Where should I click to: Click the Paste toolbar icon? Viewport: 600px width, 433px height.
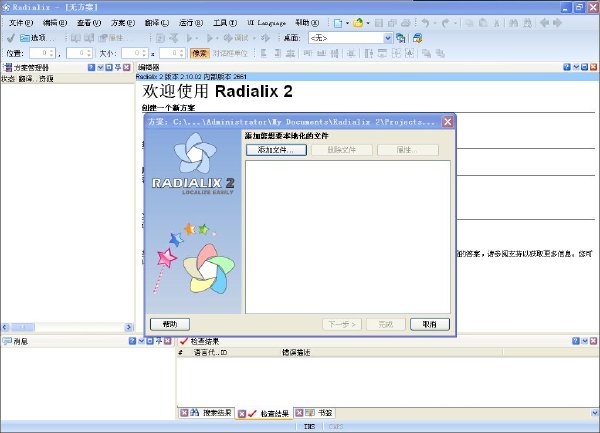tap(483, 23)
